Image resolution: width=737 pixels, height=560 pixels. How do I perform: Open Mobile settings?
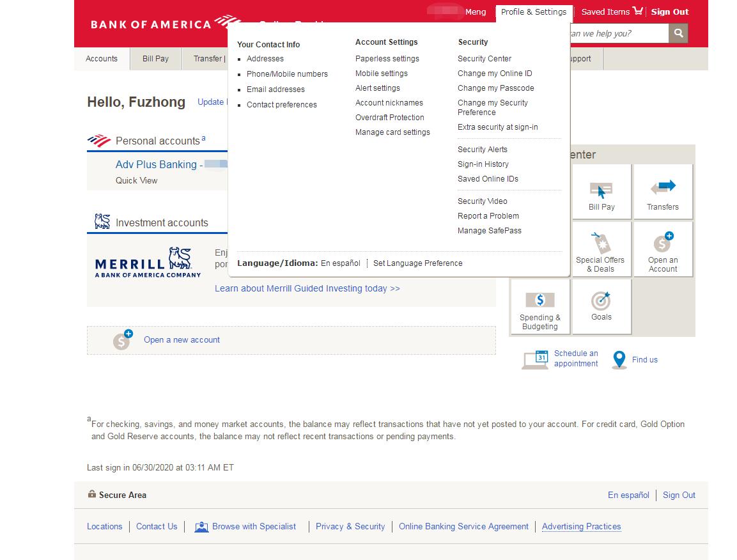[382, 74]
